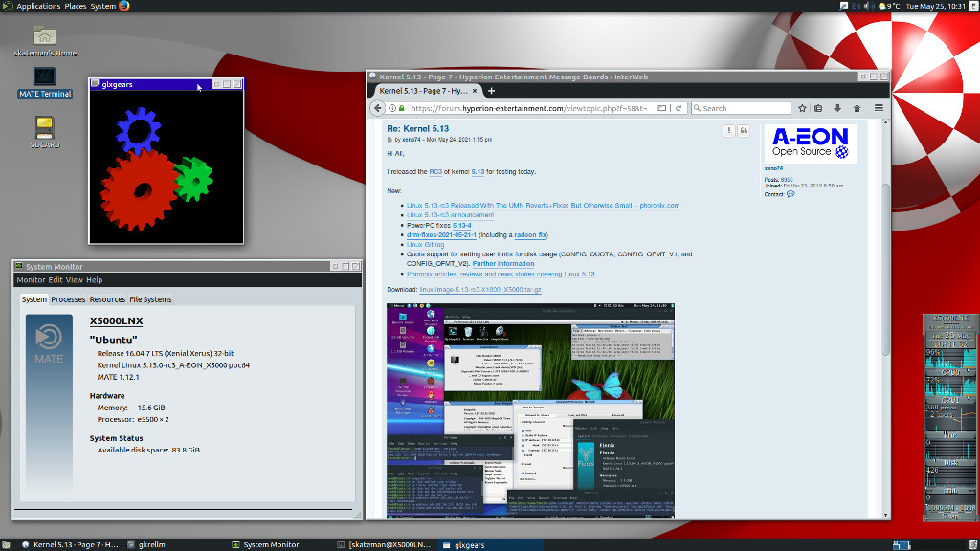Open Help menu in System Monitor
980x551 pixels.
click(x=95, y=280)
